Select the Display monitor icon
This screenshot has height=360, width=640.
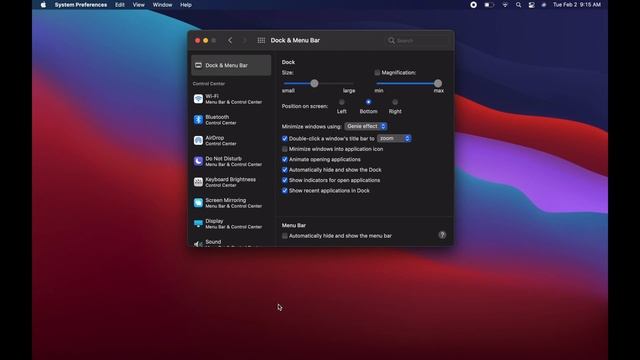(x=198, y=223)
